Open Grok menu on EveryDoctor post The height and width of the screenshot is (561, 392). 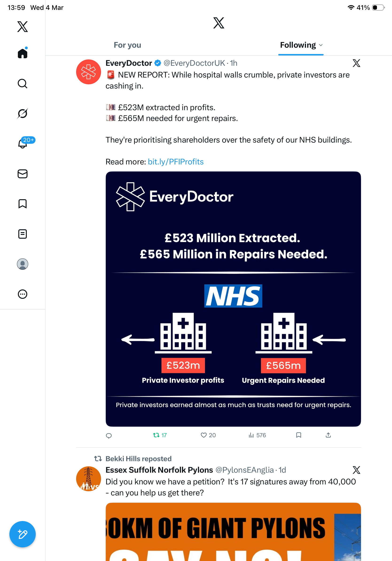point(356,63)
